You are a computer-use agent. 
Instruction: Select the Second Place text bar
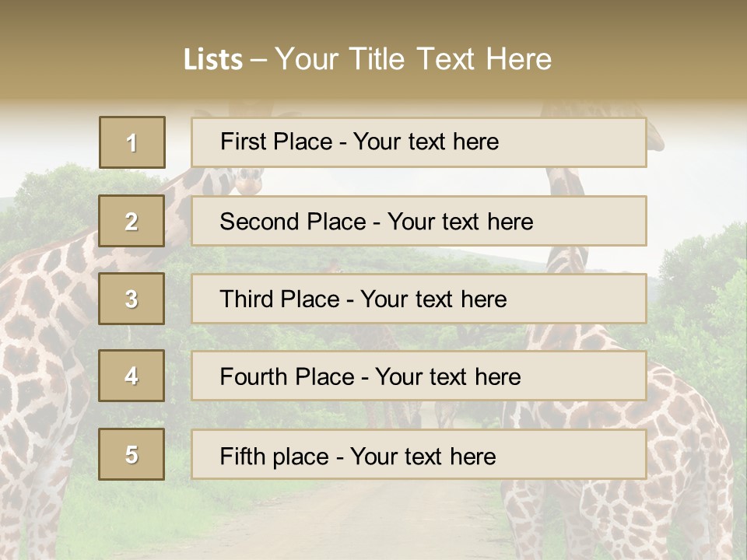(419, 221)
